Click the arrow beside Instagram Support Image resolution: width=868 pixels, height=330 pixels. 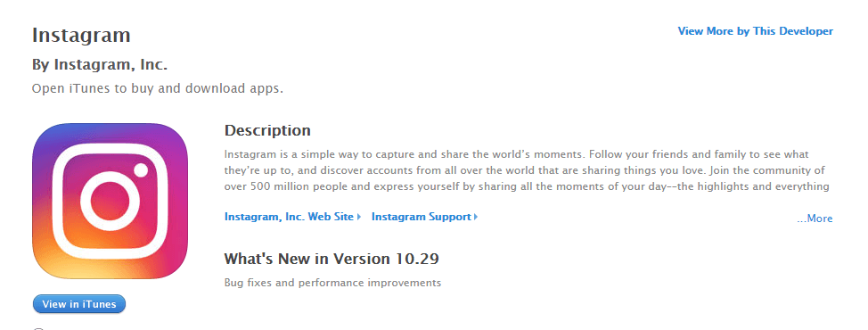point(476,217)
